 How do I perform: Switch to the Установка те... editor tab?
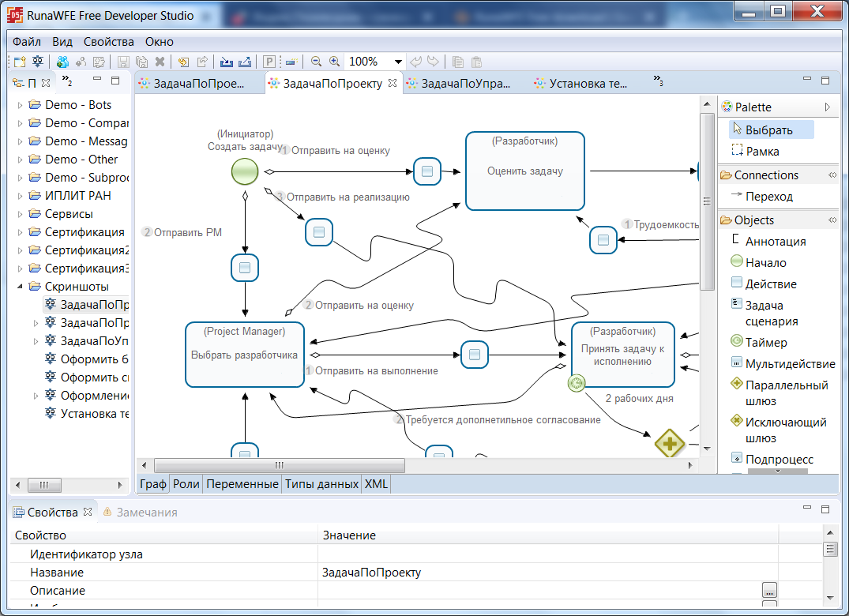[x=581, y=84]
